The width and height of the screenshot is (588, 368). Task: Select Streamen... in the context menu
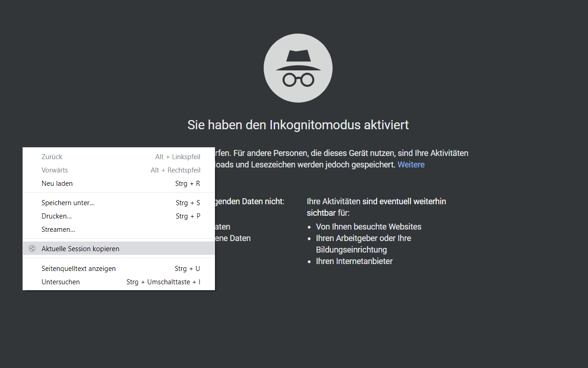[x=119, y=230]
